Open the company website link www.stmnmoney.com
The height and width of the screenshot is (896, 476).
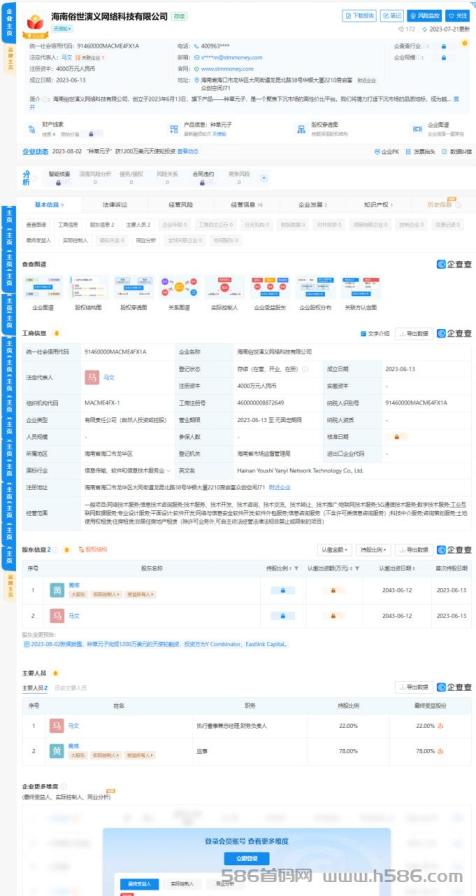click(x=231, y=69)
